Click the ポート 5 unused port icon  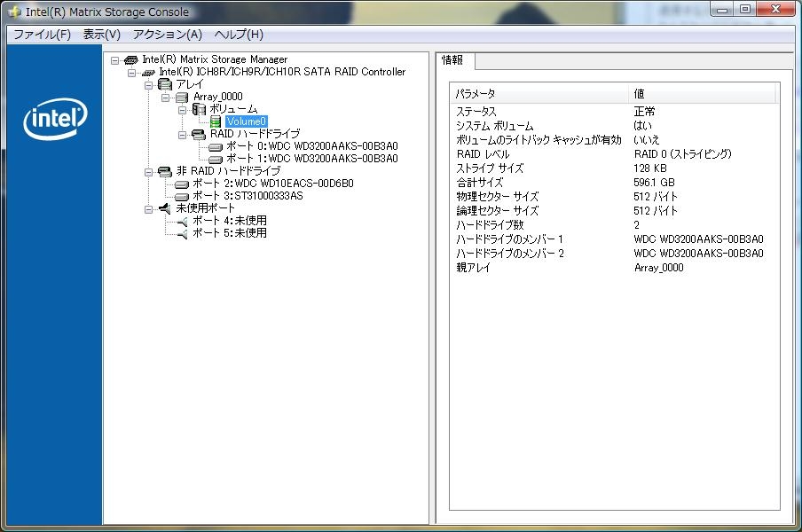pyautogui.click(x=182, y=233)
